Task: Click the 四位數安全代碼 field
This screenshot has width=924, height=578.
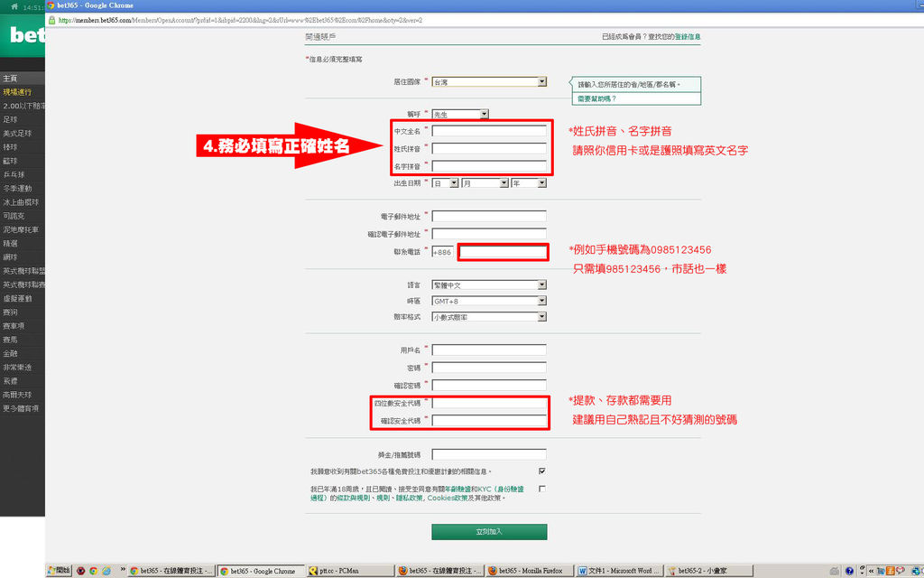Action: point(488,403)
